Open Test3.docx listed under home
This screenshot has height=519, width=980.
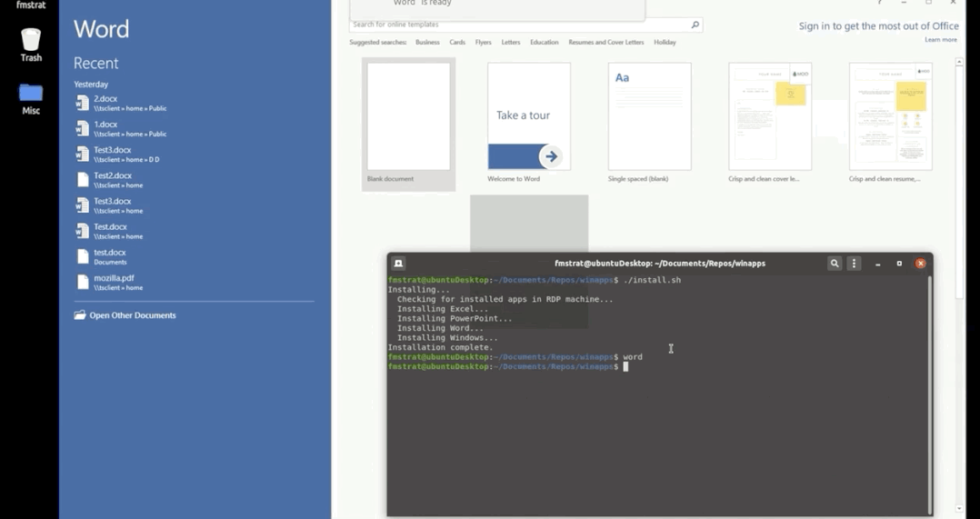tap(194, 205)
